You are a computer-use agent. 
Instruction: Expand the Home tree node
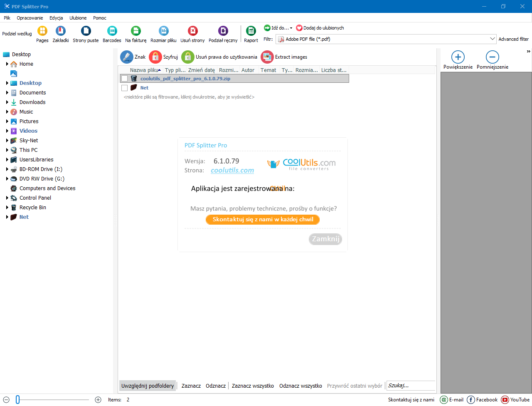[7, 64]
